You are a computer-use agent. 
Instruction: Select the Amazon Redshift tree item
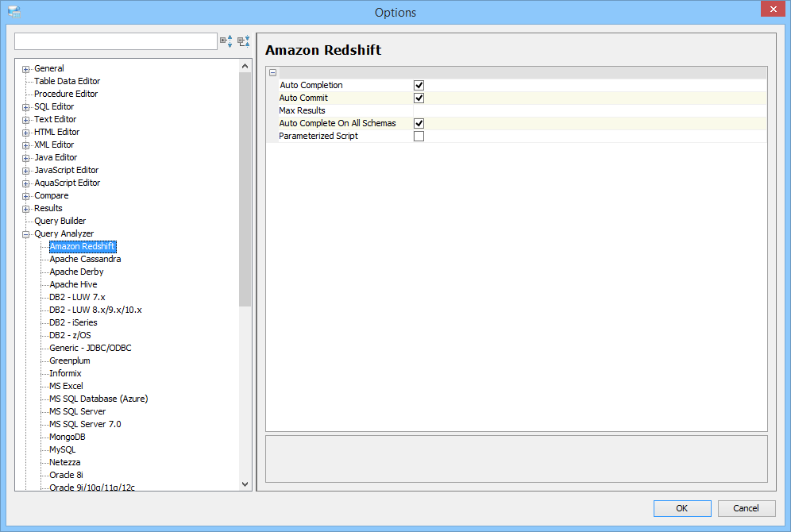click(83, 247)
